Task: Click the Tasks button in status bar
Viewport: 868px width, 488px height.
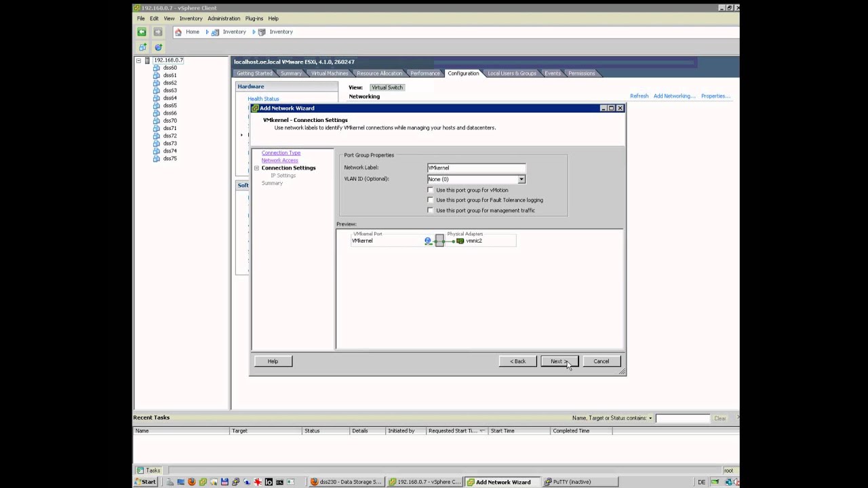Action: (x=149, y=470)
